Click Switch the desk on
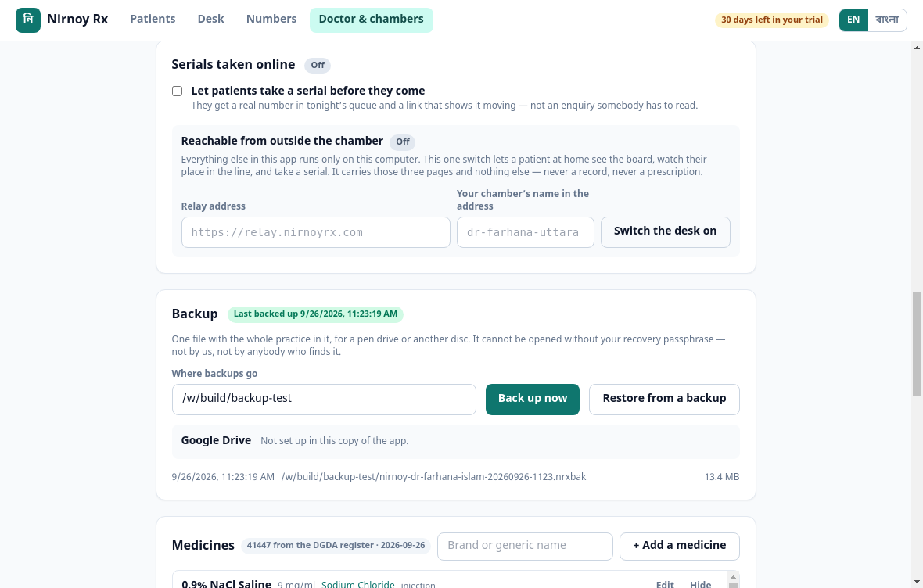Image resolution: width=923 pixels, height=588 pixels. pyautogui.click(x=665, y=232)
